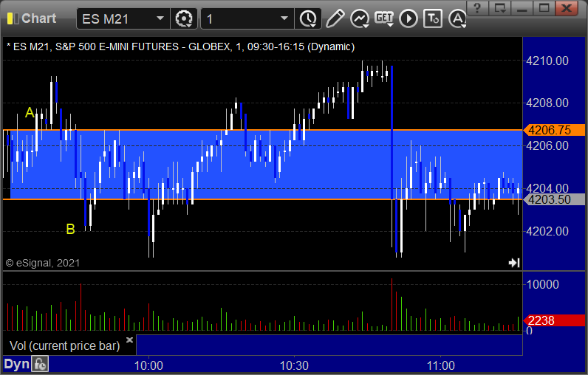Click the text-symbol link icon

tap(433, 18)
